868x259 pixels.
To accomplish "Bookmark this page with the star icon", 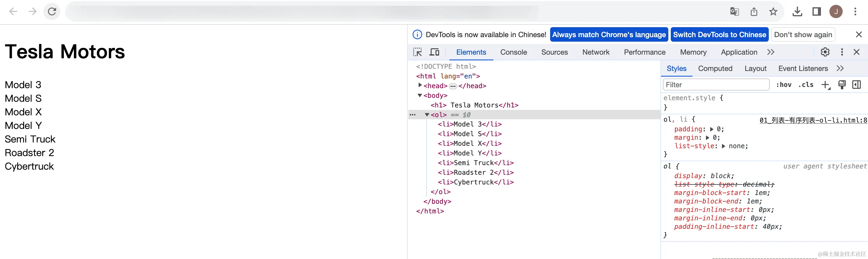I will (x=773, y=12).
